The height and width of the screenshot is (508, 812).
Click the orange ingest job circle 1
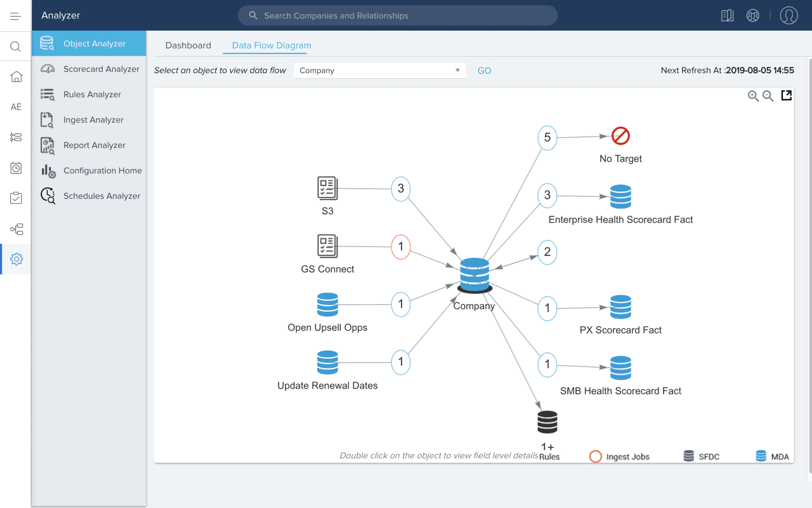click(401, 246)
